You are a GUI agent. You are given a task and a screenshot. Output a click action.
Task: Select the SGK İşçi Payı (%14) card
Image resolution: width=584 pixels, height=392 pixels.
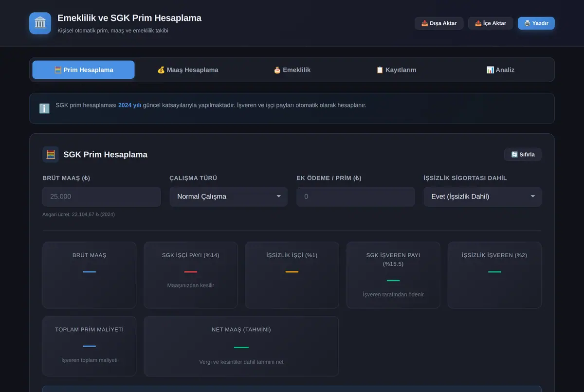[x=191, y=275]
